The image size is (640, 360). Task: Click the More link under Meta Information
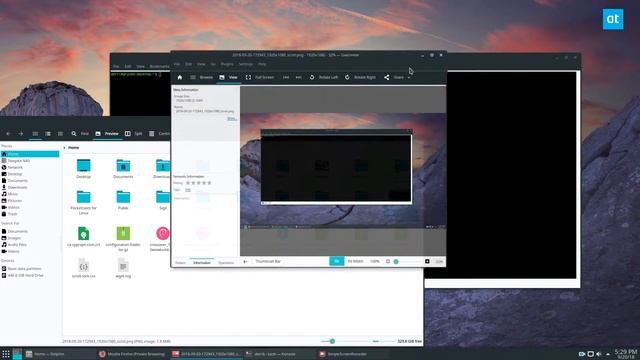231,118
